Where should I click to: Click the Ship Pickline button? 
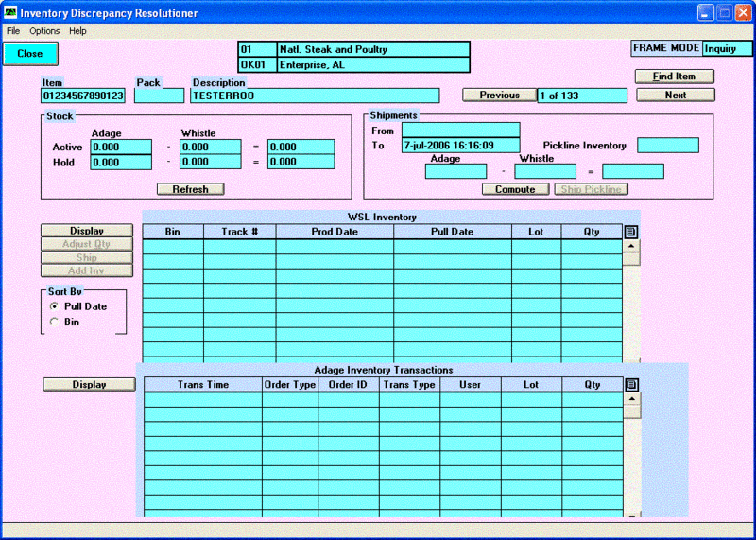point(592,189)
